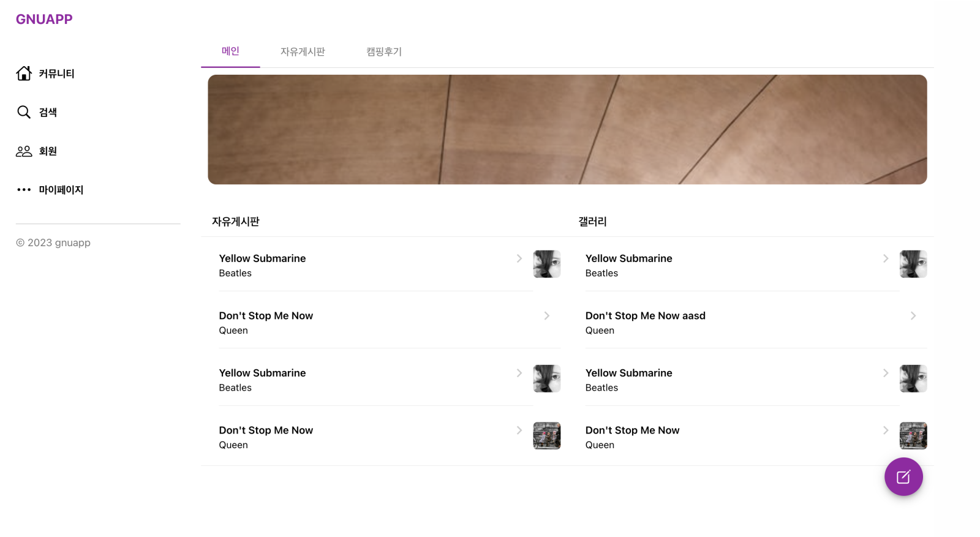980x537 pixels.
Task: Click the "Don't Stop Me Now" Queen thumbnail
Action: [x=547, y=436]
